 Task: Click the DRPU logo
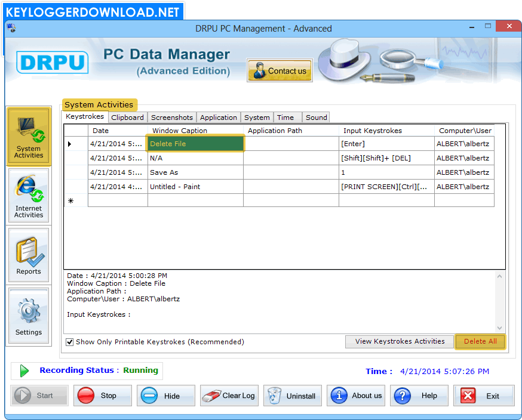tap(53, 62)
